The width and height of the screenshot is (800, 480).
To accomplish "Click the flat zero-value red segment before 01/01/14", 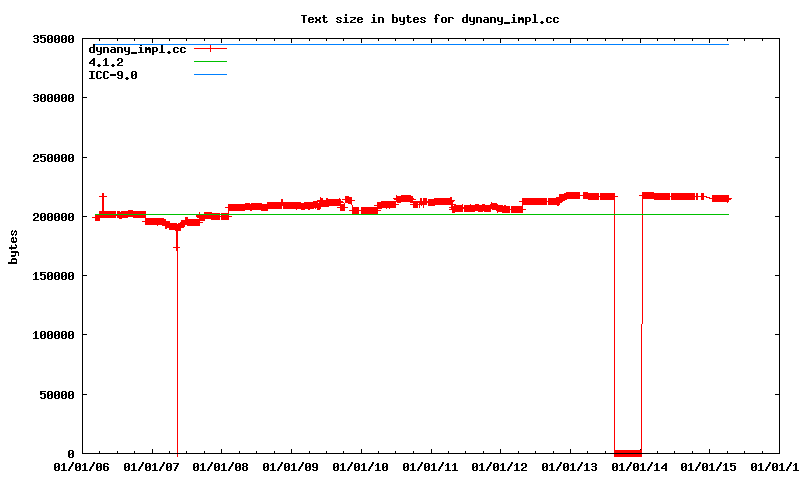I will tap(627, 453).
